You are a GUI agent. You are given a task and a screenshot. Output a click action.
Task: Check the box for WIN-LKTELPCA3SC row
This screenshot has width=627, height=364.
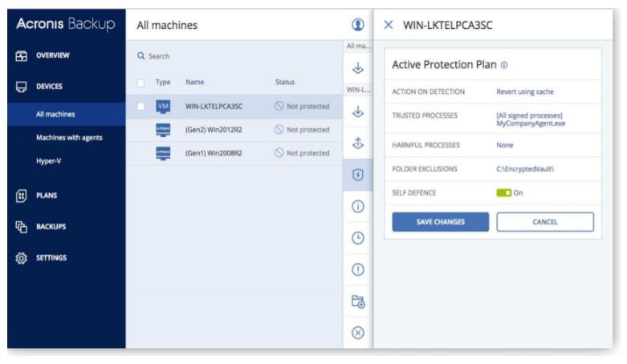(x=140, y=107)
